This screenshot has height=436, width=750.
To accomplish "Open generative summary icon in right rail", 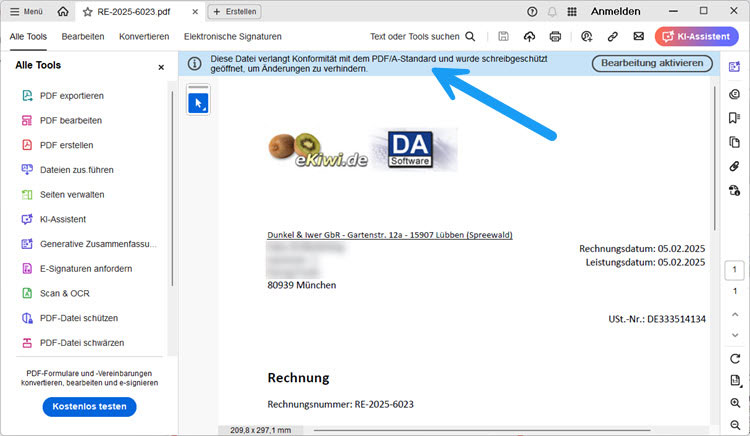I will [x=734, y=67].
